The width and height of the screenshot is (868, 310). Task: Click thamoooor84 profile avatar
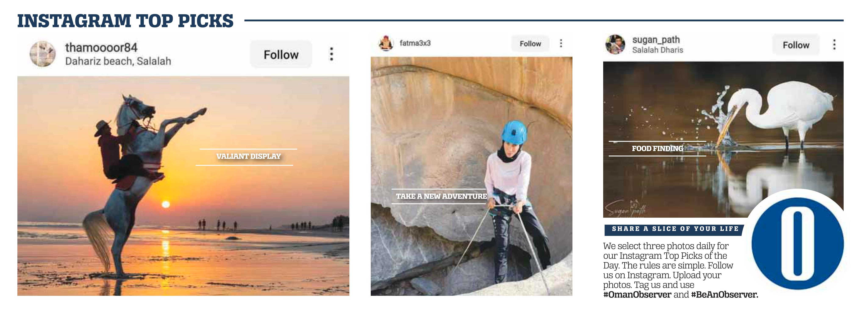coord(42,54)
